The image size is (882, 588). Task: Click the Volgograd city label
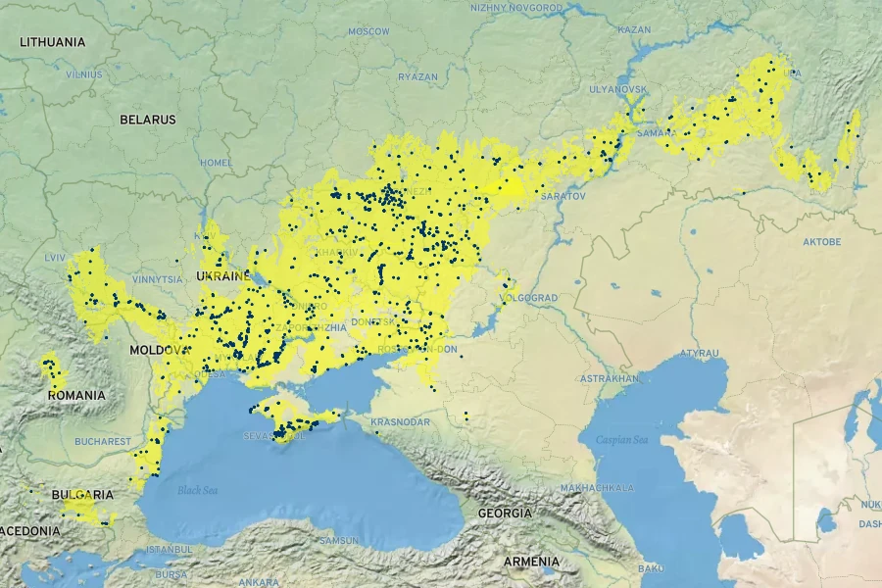pos(532,297)
